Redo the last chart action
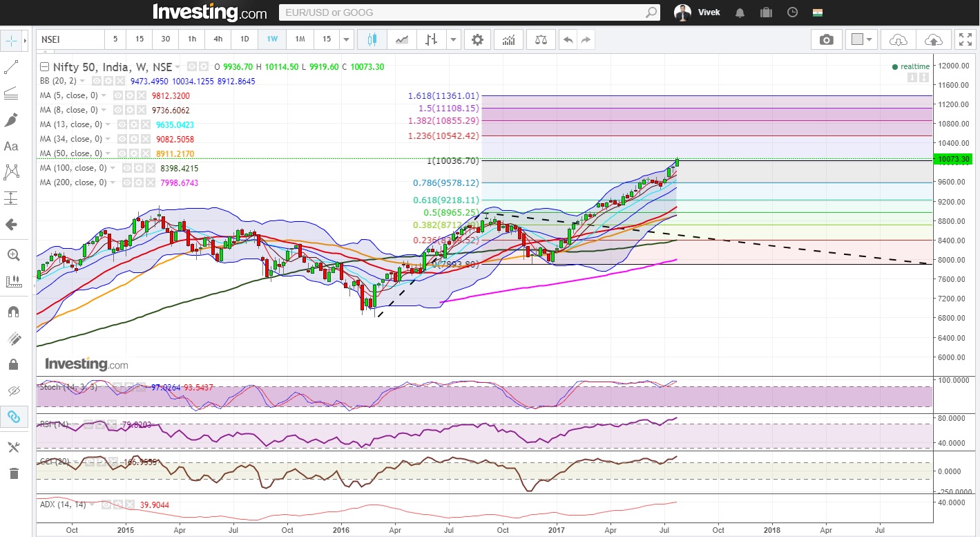Screen dimensions: 980x537 (x=586, y=39)
